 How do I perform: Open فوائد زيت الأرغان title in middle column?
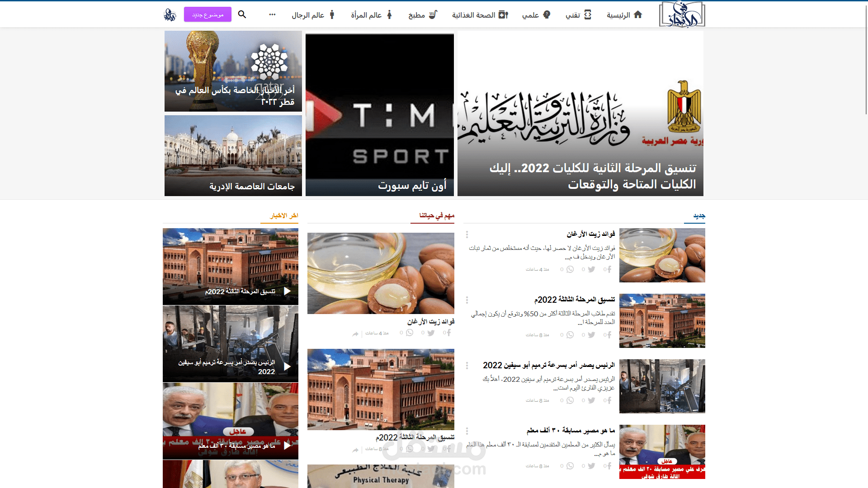tap(431, 322)
